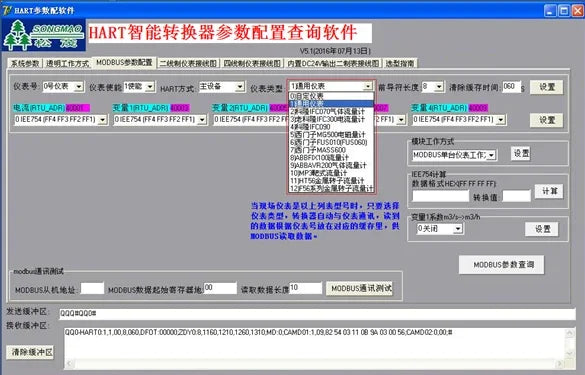Image resolution: width=585 pixels, height=375 pixels.
Task: Click the SONGMAO pine tree logo
Action: point(44,35)
